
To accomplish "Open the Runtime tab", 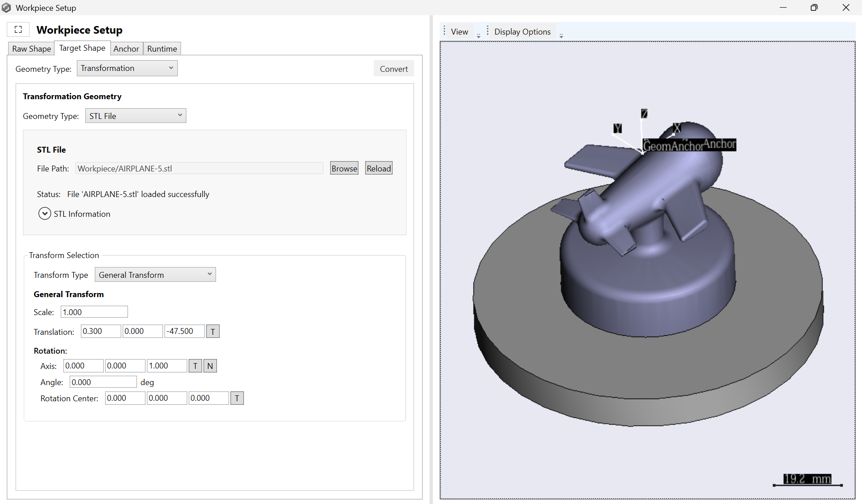I will (x=162, y=48).
